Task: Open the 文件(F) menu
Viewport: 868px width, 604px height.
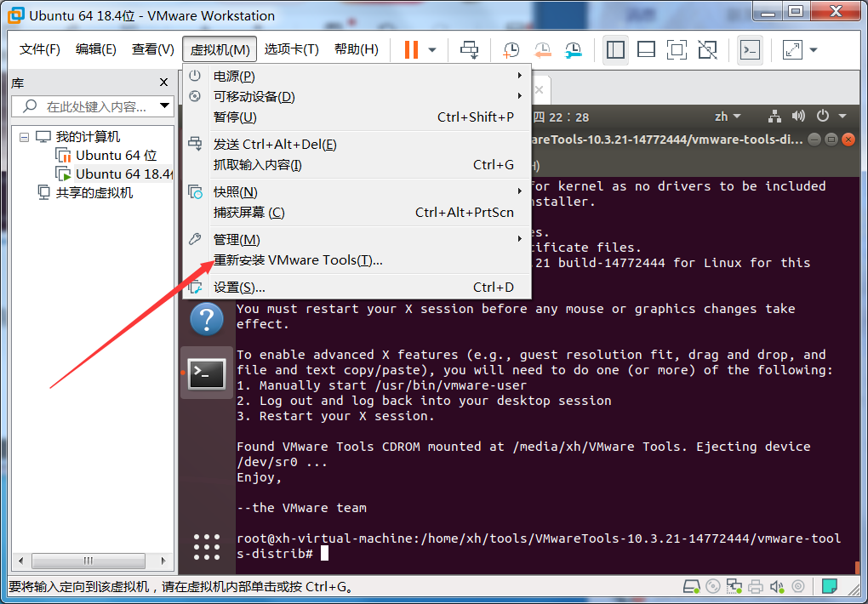Action: [40, 49]
